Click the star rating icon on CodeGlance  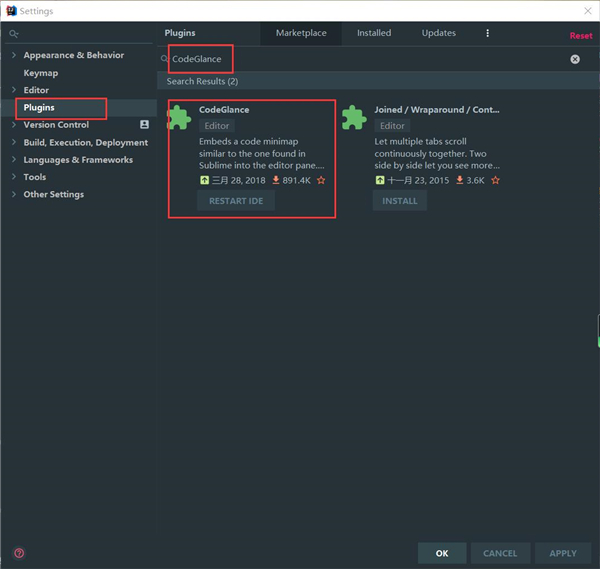point(321,181)
